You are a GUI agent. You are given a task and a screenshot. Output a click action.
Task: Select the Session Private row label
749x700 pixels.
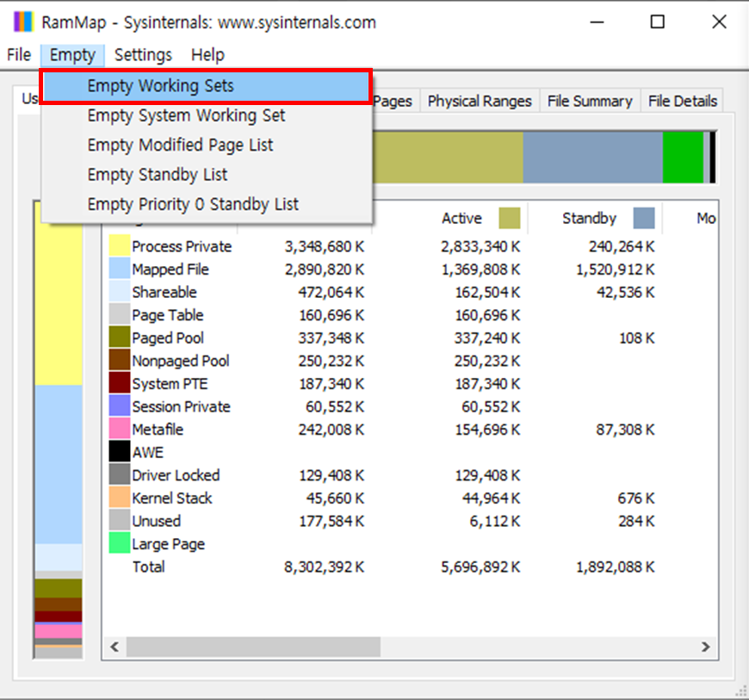coord(181,406)
